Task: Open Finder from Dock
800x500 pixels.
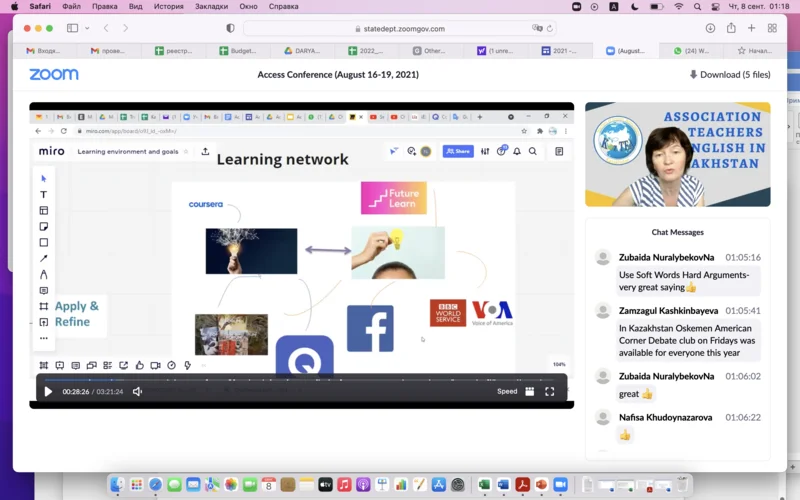Action: [117, 484]
